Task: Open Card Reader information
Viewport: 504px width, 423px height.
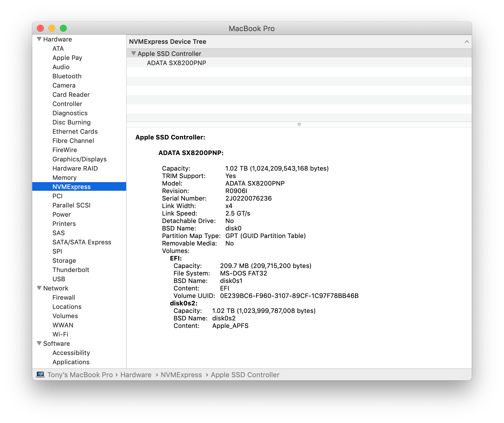Action: (71, 95)
